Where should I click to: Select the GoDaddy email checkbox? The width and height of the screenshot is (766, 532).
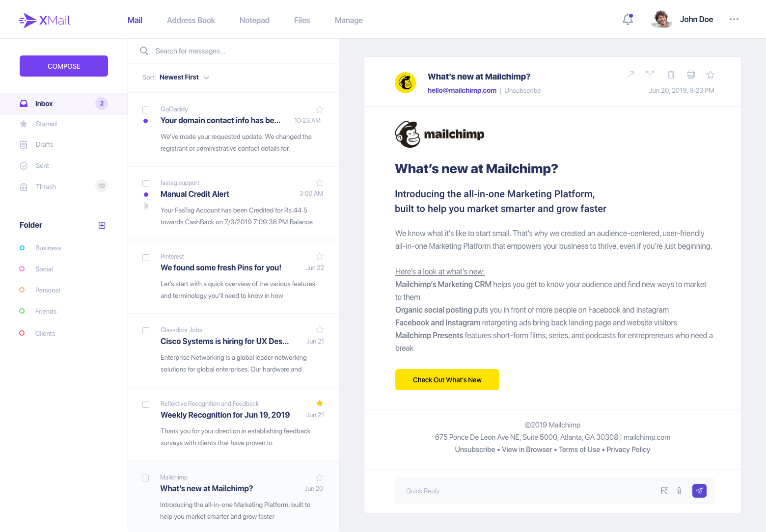146,109
